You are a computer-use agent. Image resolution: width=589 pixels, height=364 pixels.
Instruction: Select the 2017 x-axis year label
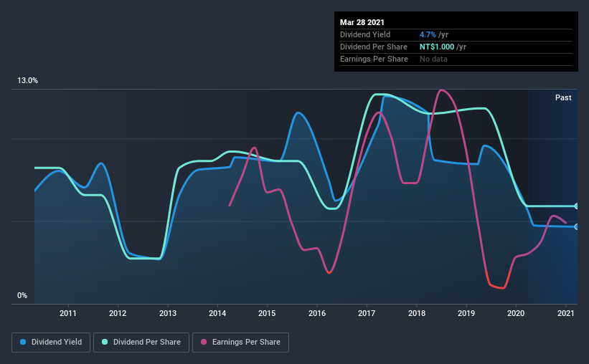click(367, 313)
